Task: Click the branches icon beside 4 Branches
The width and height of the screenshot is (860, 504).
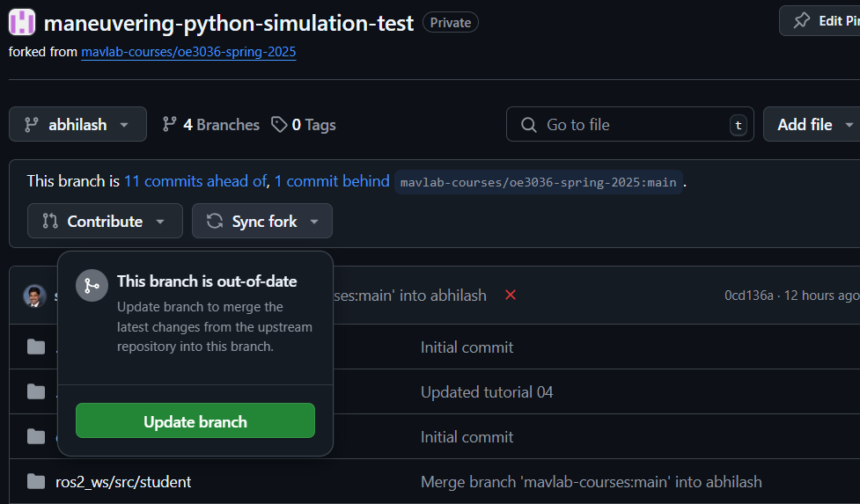Action: coord(170,125)
